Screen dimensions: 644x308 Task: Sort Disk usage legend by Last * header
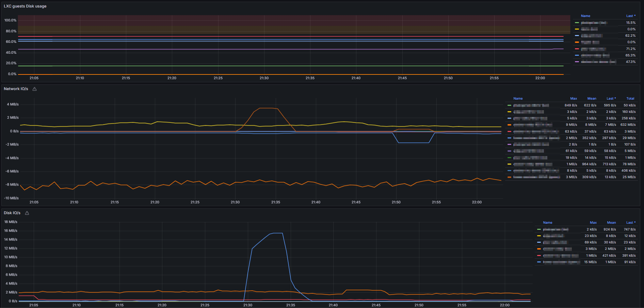631,16
